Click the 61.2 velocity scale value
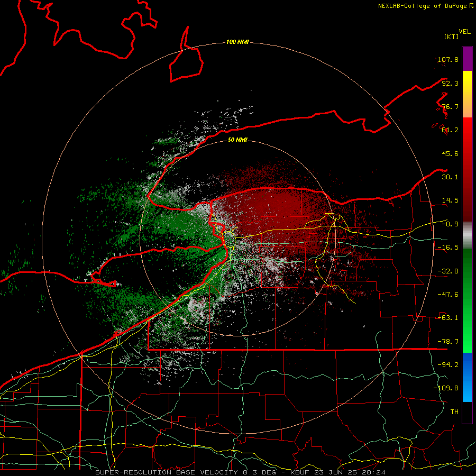This screenshot has height=476, width=476. click(x=450, y=130)
